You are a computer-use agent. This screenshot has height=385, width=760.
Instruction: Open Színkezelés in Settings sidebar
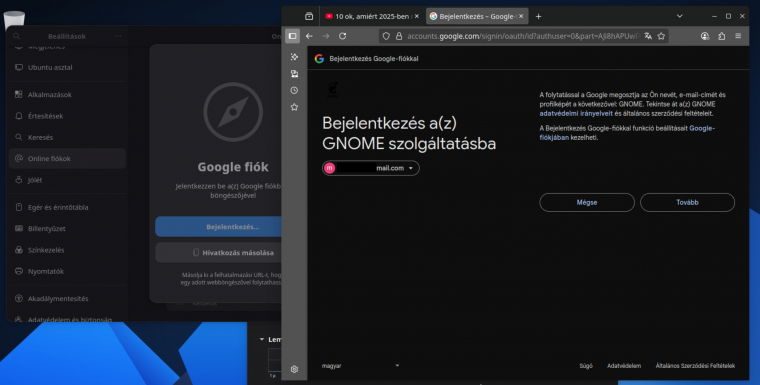click(67, 250)
